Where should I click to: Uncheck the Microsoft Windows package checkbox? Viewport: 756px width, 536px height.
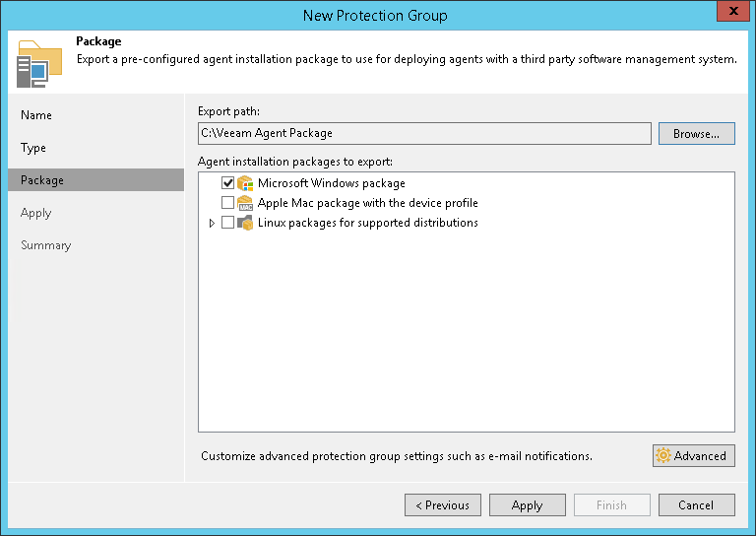click(228, 183)
